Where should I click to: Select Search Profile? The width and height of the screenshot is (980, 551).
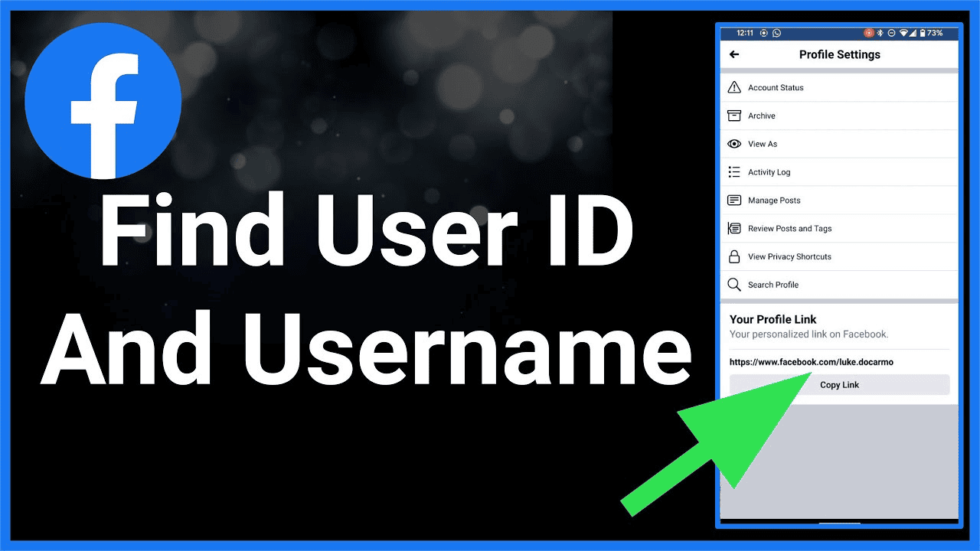839,285
